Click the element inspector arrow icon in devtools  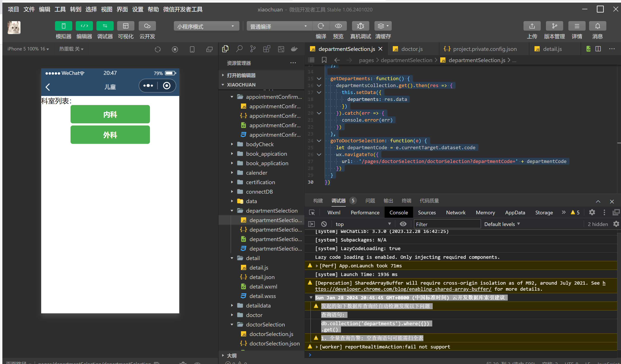point(312,212)
